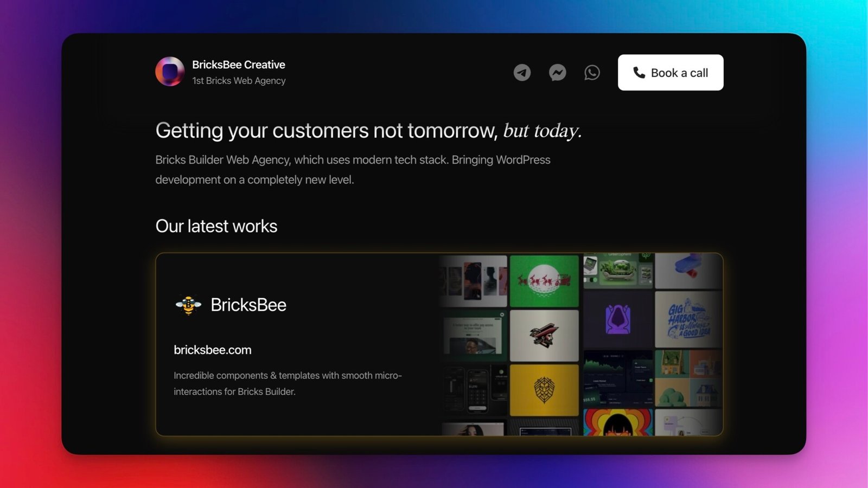Screen dimensions: 868x488
Task: Click the "Getting your customers not tomorrow" headline
Action: click(x=369, y=131)
